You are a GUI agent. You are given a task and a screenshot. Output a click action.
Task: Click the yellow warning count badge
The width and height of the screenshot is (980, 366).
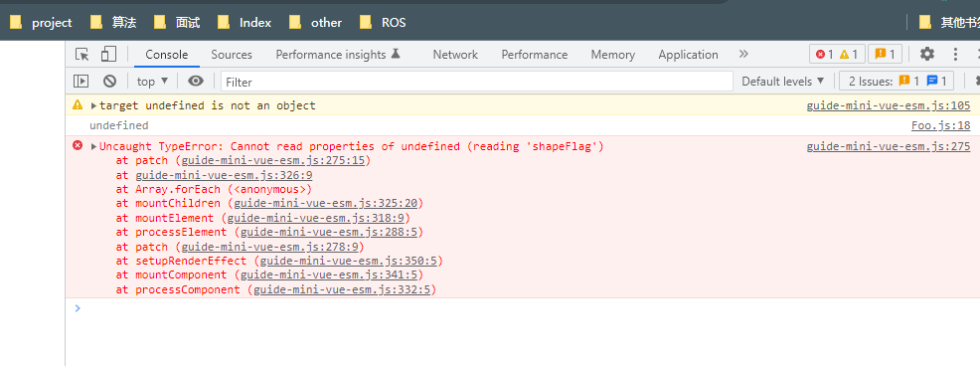coord(849,55)
